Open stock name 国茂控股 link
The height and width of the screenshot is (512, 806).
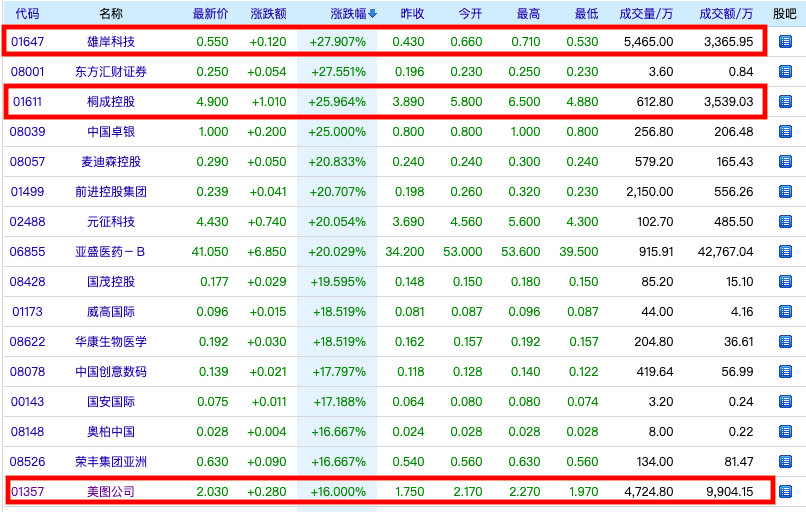111,281
